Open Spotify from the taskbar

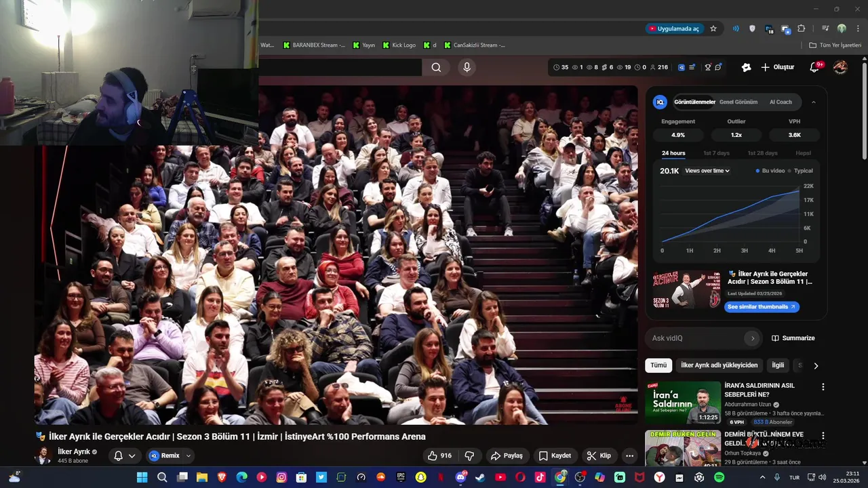[x=719, y=477]
